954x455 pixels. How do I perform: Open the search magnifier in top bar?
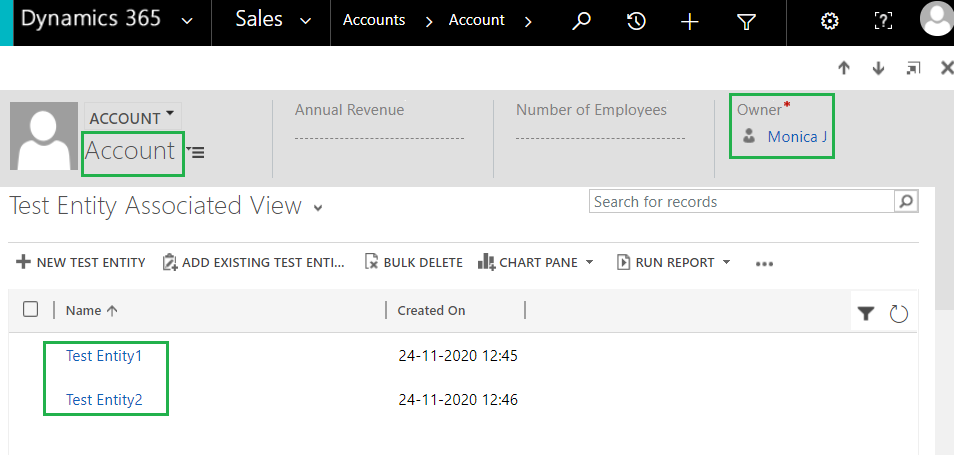582,22
